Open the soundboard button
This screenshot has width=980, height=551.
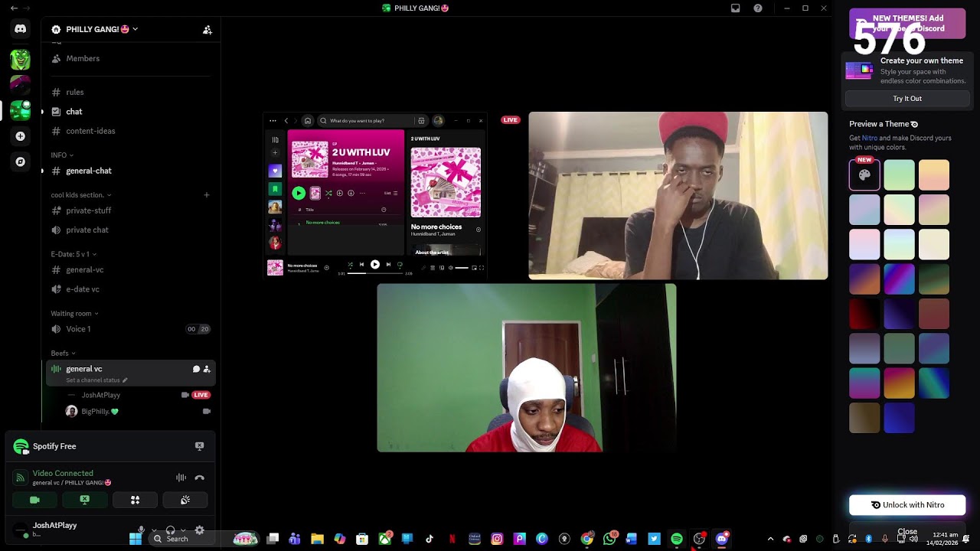pos(185,500)
